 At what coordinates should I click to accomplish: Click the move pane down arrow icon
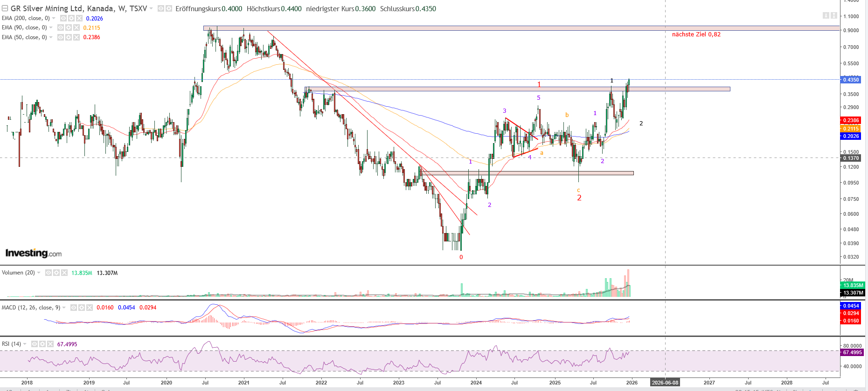(826, 15)
